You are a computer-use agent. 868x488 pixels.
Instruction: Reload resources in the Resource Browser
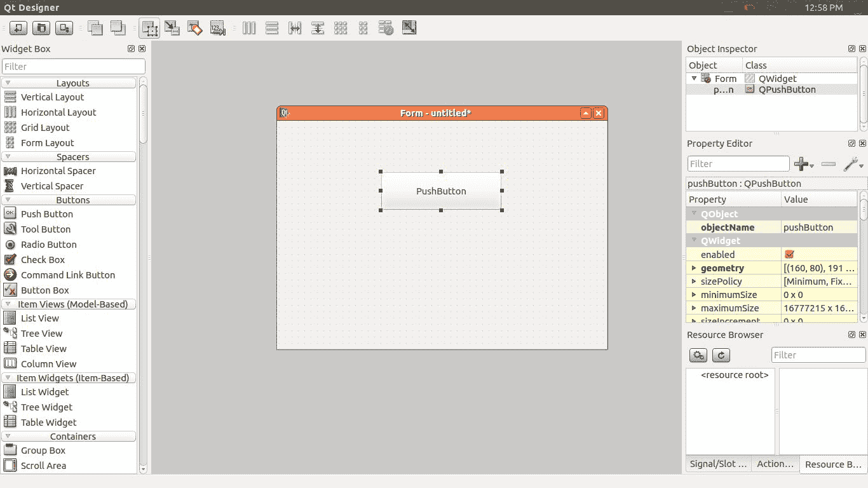pyautogui.click(x=721, y=355)
